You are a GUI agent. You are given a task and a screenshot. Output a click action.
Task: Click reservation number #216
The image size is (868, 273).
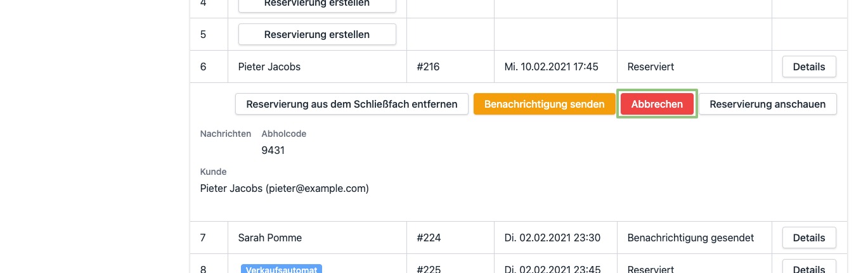click(428, 67)
